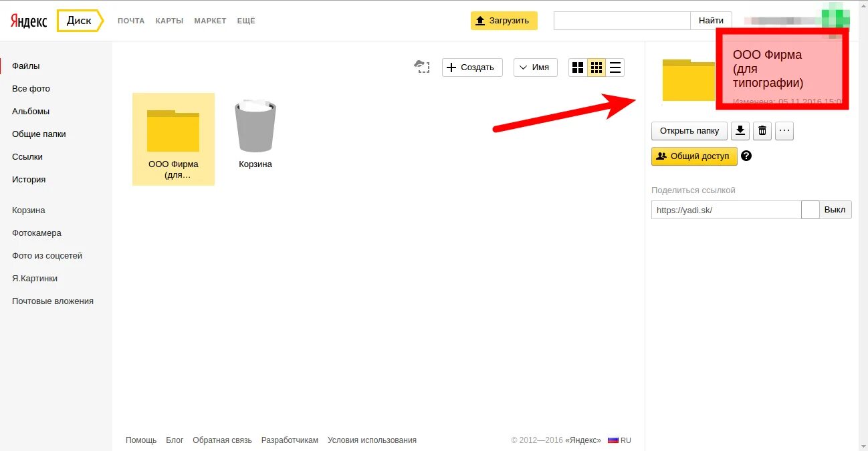Go to Маркет service
Screen dimensions: 868x451
click(x=210, y=21)
